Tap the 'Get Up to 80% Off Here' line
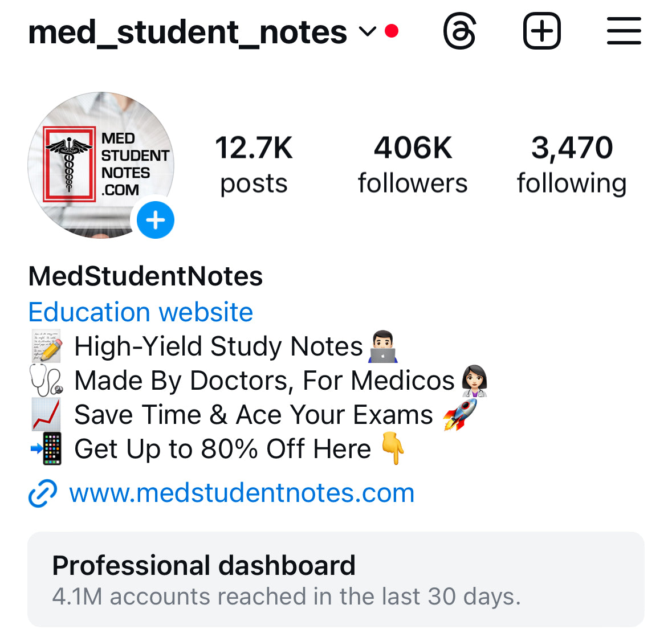 222,449
